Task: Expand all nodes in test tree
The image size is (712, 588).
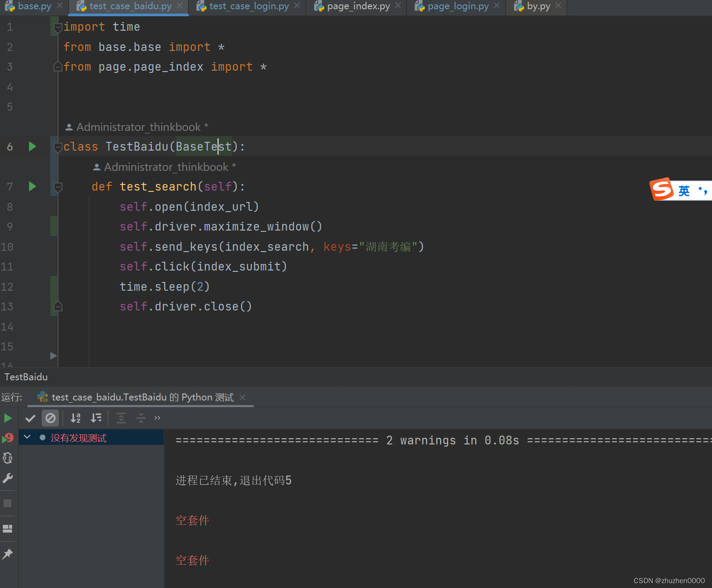Action: tap(121, 418)
